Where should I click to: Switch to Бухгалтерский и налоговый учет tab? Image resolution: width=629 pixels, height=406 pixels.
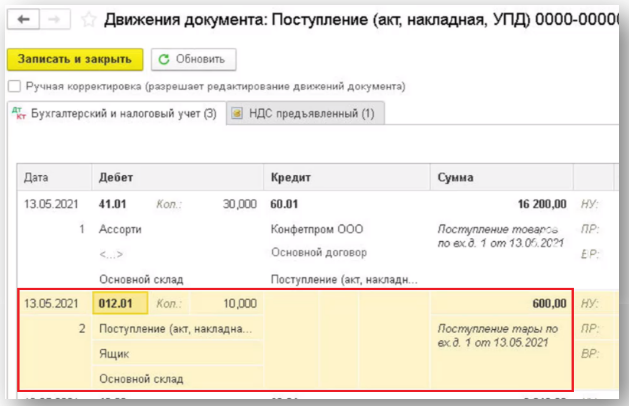(113, 114)
